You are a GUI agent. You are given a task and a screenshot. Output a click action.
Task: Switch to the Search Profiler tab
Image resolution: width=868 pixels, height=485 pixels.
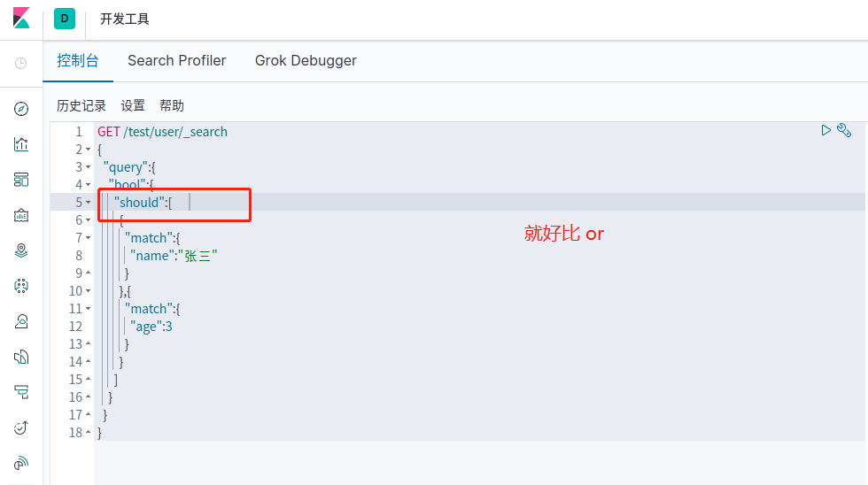tap(176, 60)
